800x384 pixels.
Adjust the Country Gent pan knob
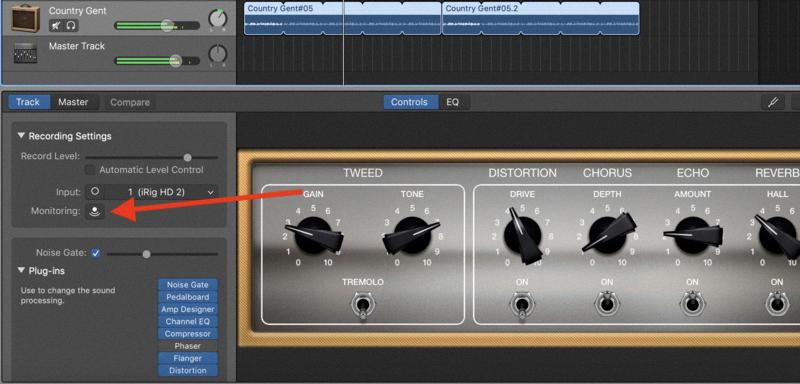click(218, 19)
